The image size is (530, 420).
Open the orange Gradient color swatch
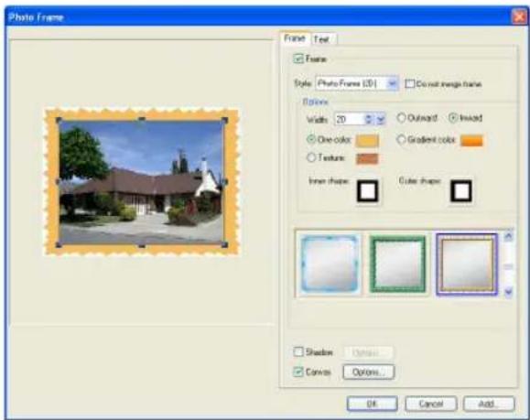(471, 141)
